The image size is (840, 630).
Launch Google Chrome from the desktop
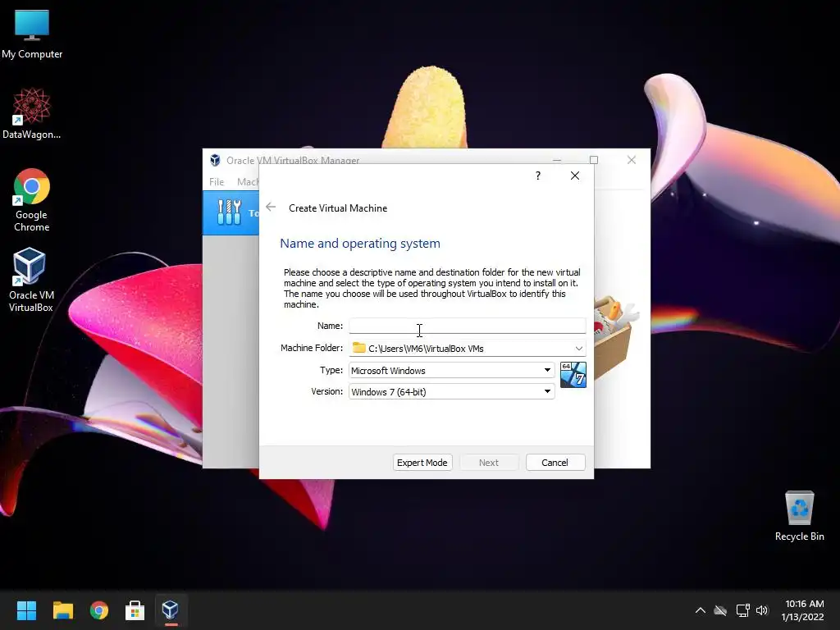click(32, 200)
